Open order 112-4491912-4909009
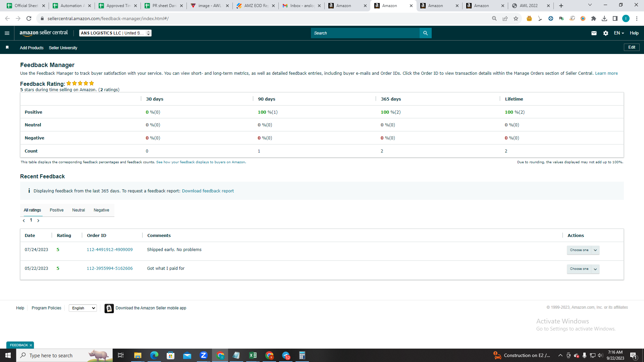 pos(110,250)
